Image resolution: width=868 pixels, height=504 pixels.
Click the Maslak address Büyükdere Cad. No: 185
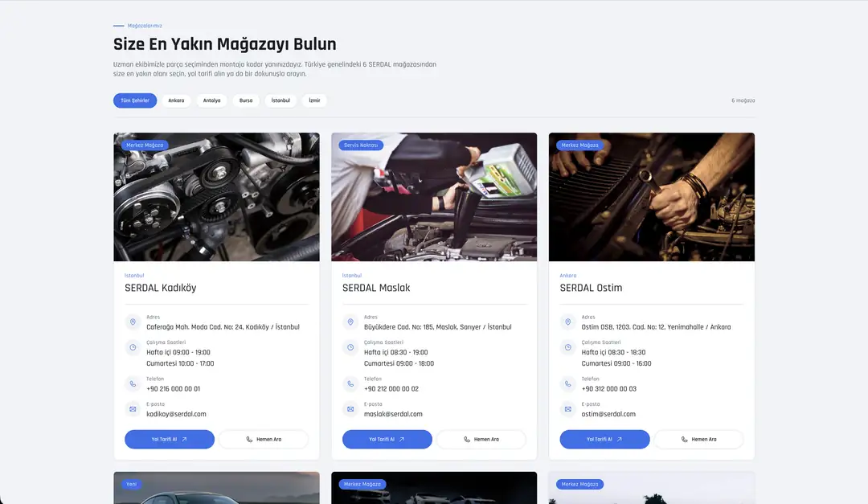point(437,327)
